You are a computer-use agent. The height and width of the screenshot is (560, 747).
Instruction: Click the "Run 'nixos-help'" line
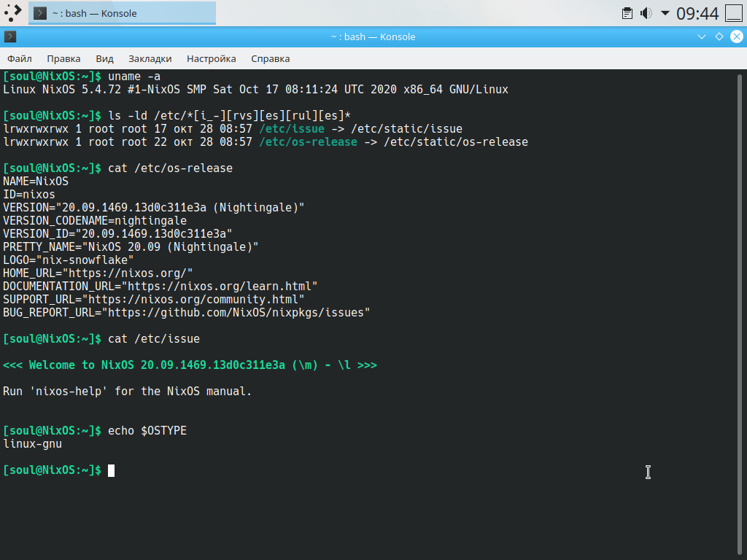(127, 392)
